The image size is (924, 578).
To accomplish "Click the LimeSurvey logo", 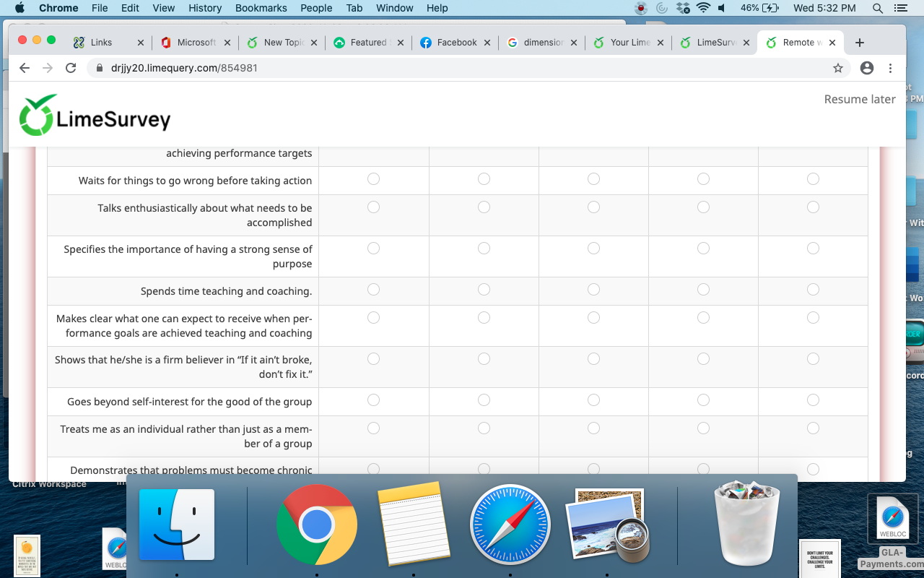I will [x=95, y=116].
